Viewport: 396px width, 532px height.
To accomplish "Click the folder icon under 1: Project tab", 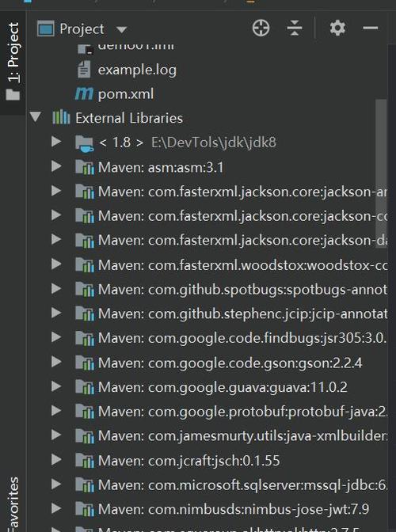I will tap(13, 94).
